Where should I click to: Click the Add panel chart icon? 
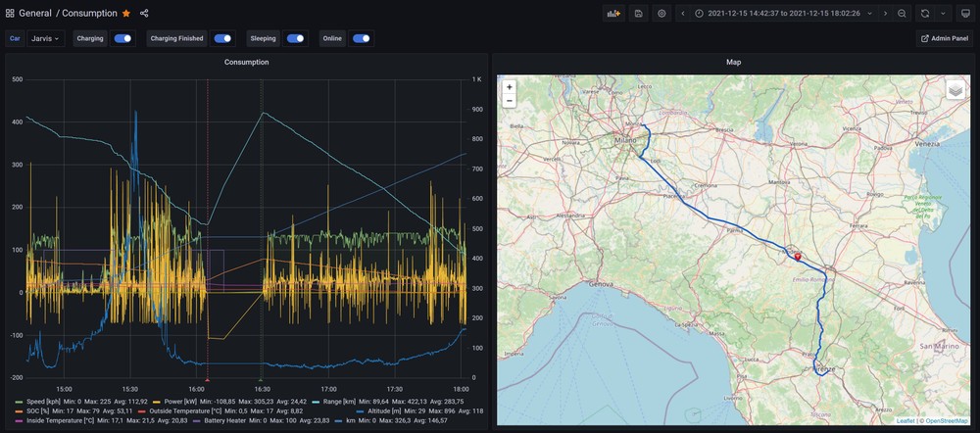[x=614, y=14]
